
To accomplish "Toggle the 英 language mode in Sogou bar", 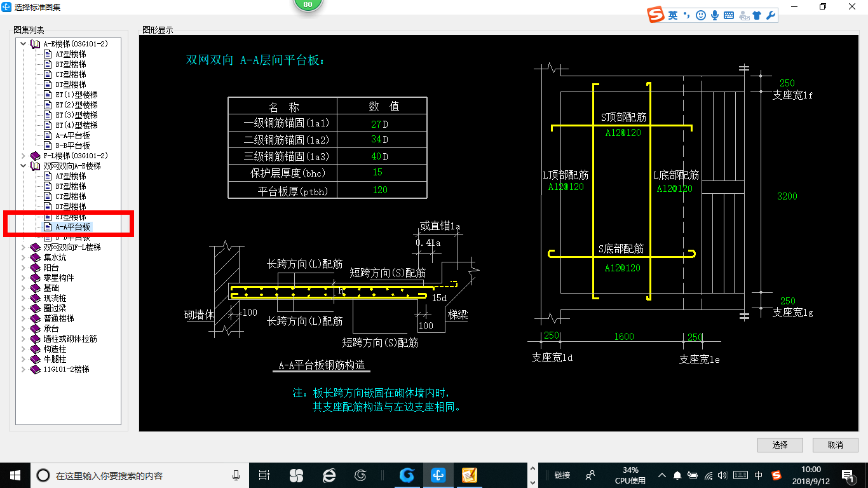I will click(673, 15).
